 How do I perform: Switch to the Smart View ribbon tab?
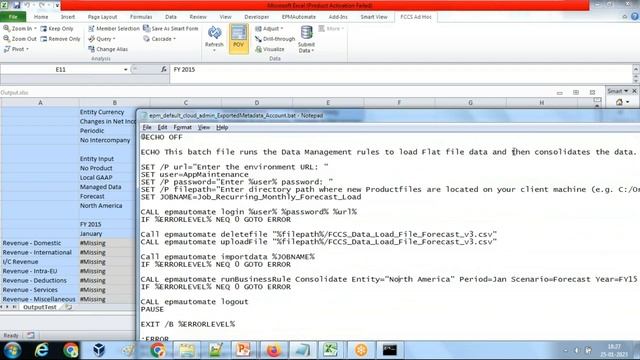374,17
